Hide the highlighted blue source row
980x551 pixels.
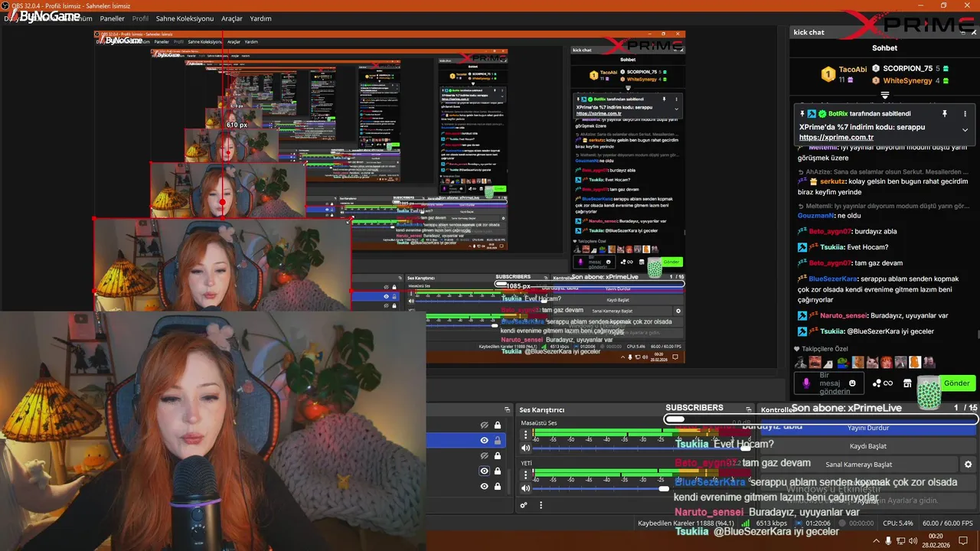point(484,440)
